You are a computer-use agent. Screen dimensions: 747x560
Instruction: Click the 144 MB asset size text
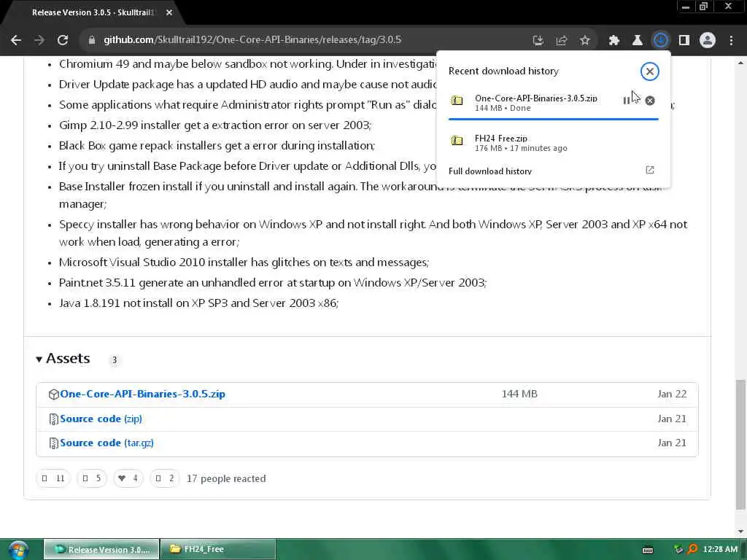(519, 394)
